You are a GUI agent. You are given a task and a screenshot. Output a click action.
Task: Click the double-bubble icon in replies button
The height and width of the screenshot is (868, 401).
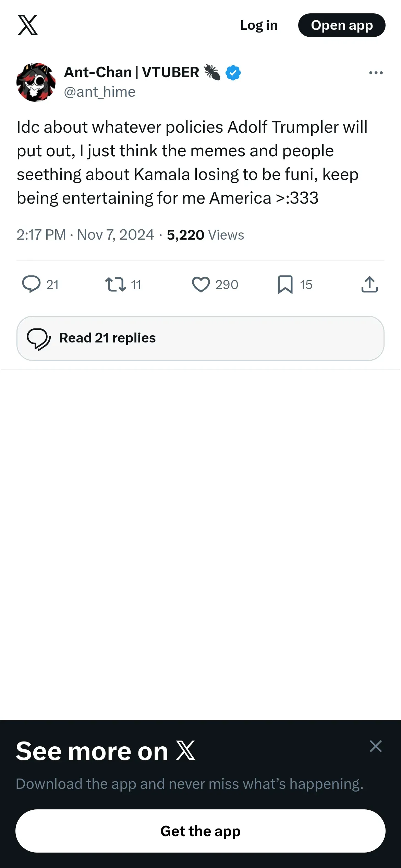pos(39,339)
